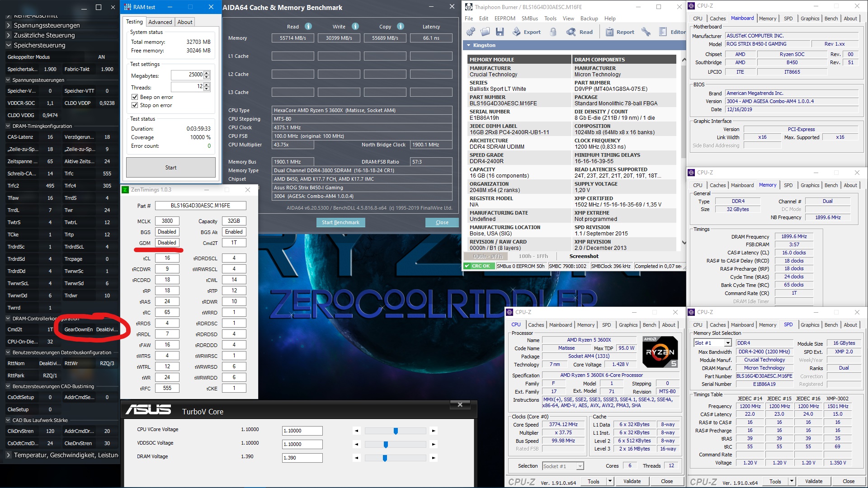Image resolution: width=868 pixels, height=488 pixels.
Task: Switch to the Advanced tab in RAM test
Action: pos(160,22)
